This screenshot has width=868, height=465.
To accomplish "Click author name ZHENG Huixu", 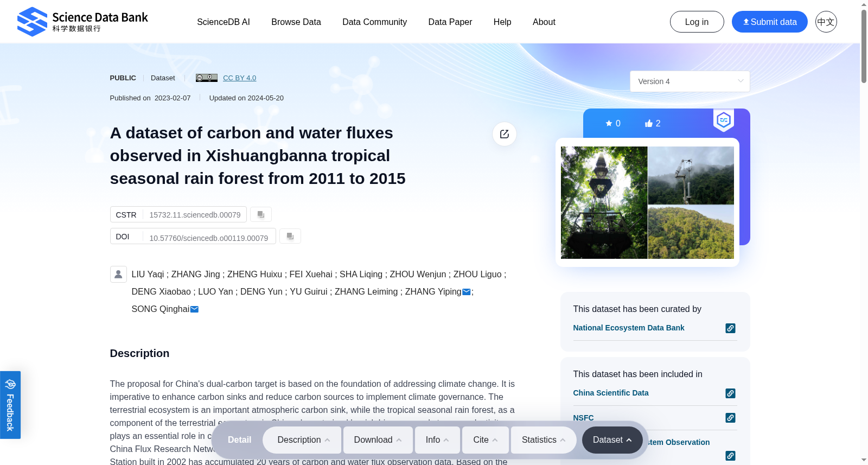I will 255,275.
